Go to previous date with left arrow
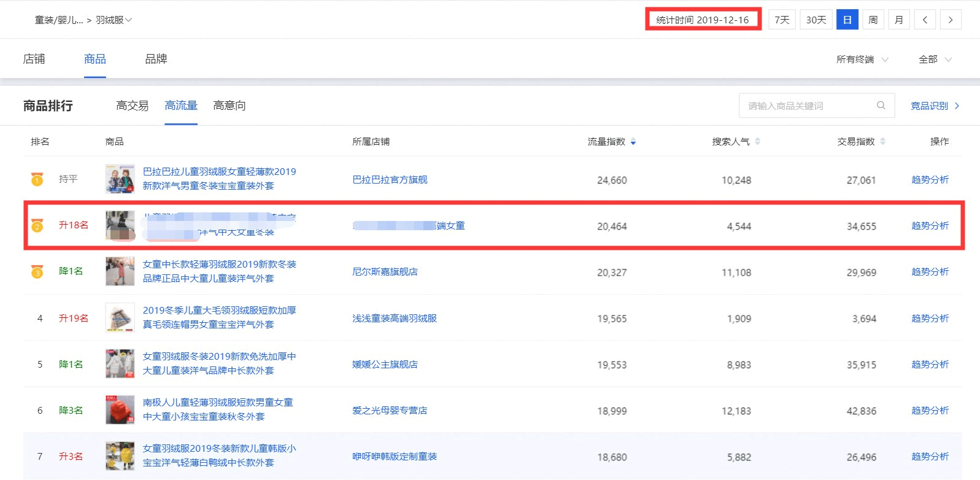Image resolution: width=980 pixels, height=480 pixels. click(925, 20)
